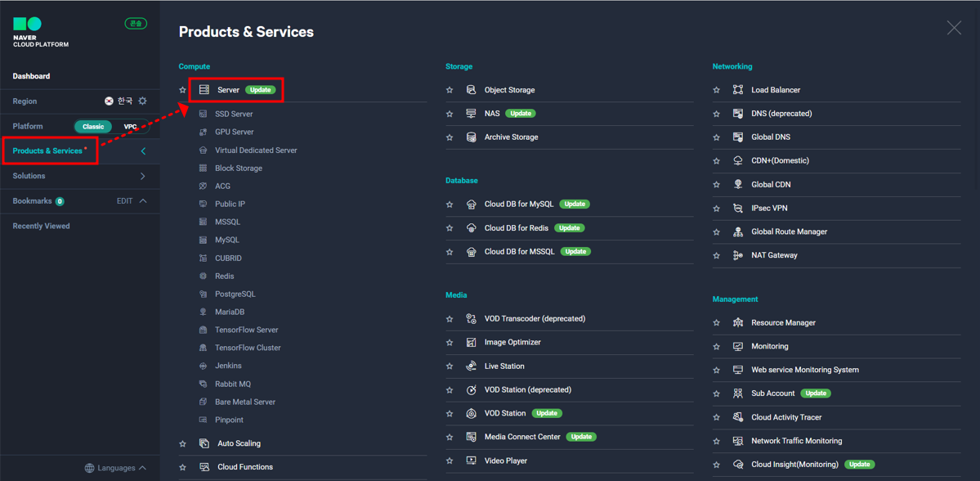
Task: Click the Cloud DB for Redis icon
Action: [x=472, y=227]
